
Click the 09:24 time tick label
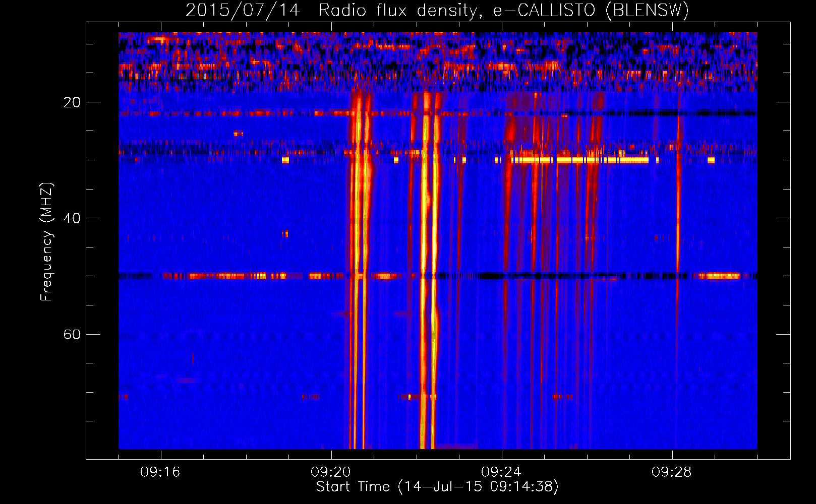tap(501, 472)
